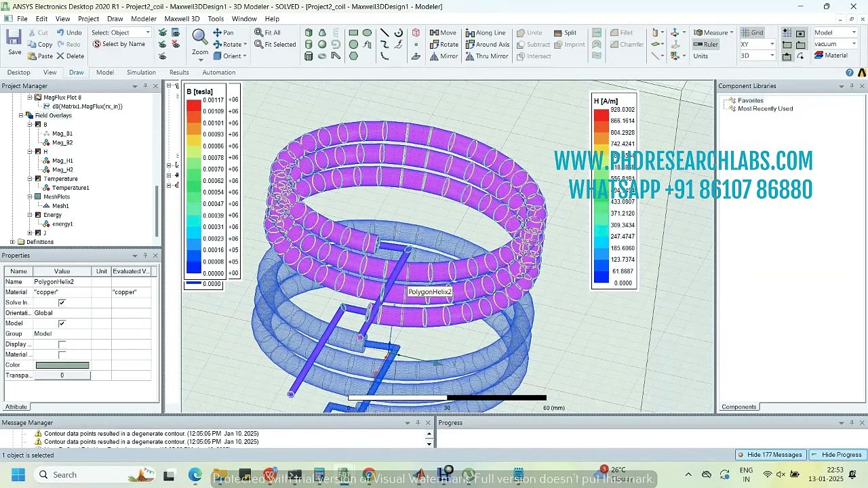Select the draw cone icon
The image size is (868, 488).
point(322,33)
